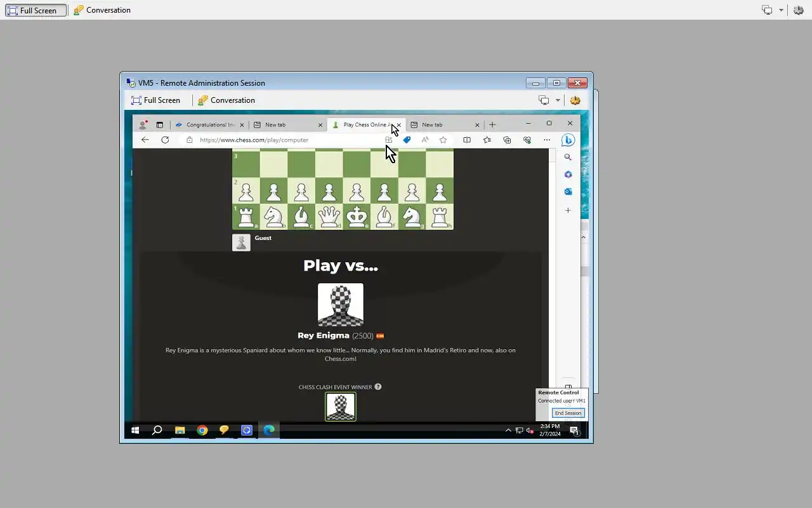Screen dimensions: 812x508
Task: Click the muted volume tray icon
Action: tap(530, 431)
